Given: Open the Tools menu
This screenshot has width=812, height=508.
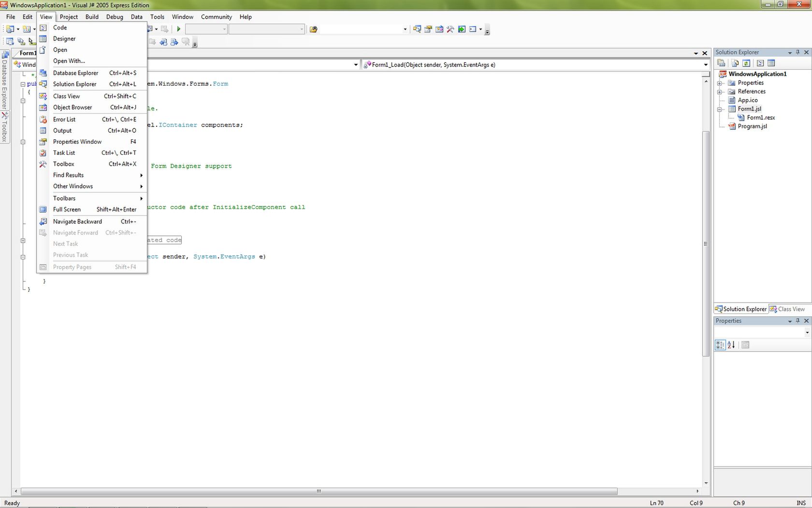Looking at the screenshot, I should (157, 17).
